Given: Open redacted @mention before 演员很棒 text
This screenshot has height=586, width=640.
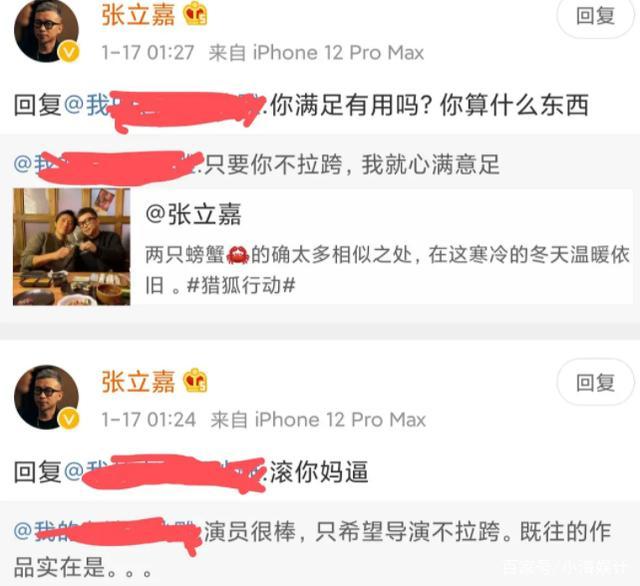Looking at the screenshot, I should click(108, 532).
